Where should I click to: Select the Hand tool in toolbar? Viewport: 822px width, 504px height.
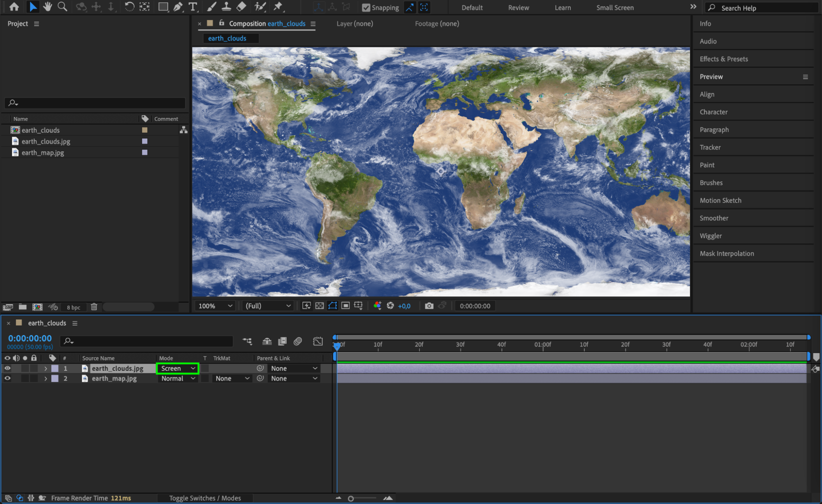tap(48, 7)
